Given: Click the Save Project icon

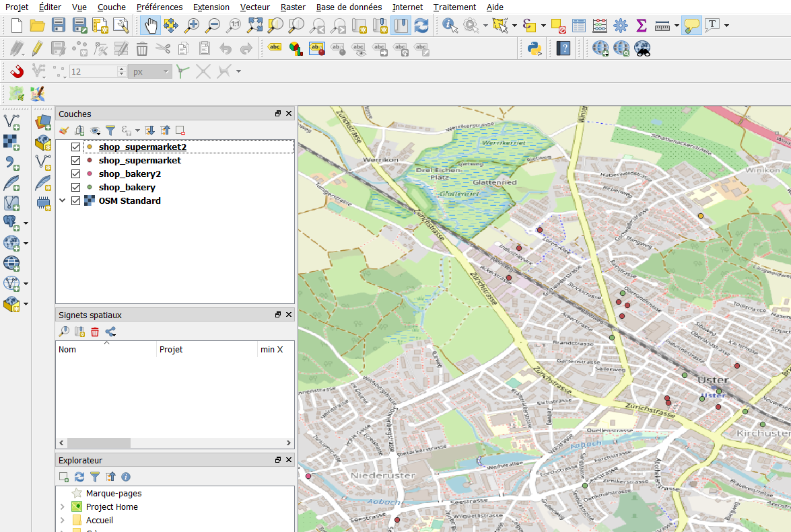Looking at the screenshot, I should point(59,26).
